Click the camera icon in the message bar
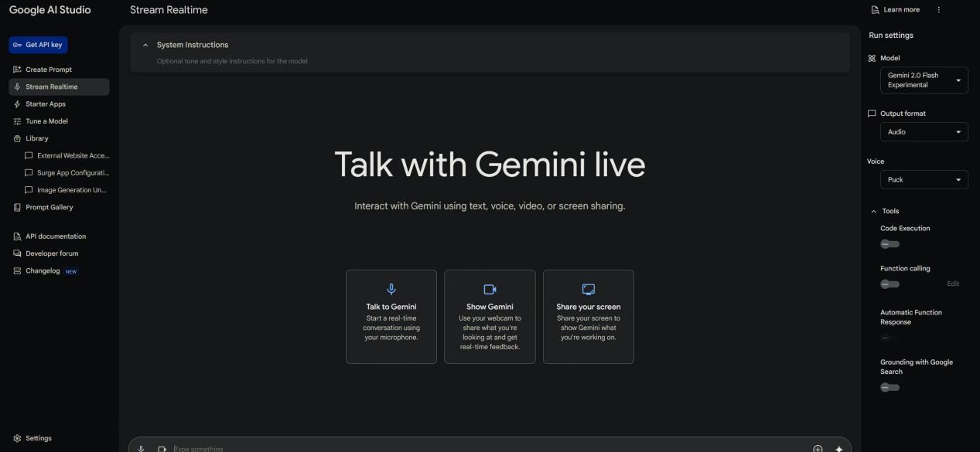Viewport: 980px width, 452px height. point(162,448)
